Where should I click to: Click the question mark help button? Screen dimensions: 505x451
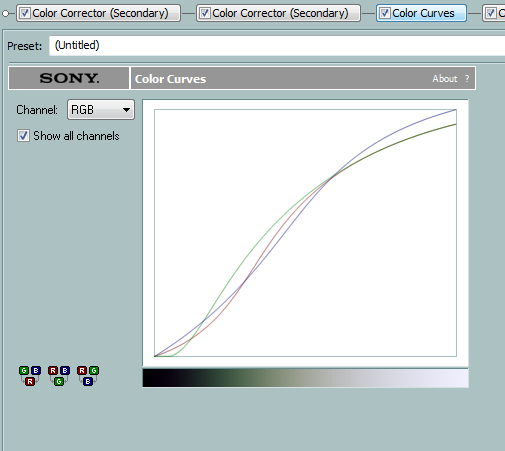click(x=467, y=79)
